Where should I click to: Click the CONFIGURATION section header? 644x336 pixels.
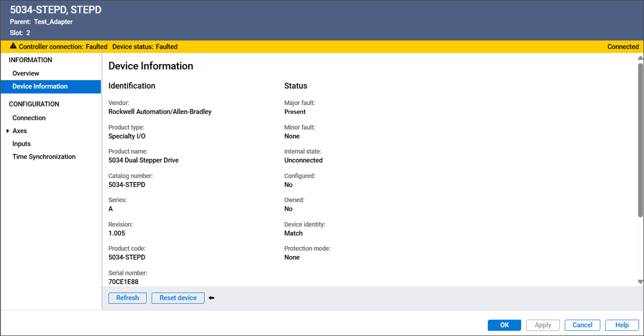tap(34, 104)
